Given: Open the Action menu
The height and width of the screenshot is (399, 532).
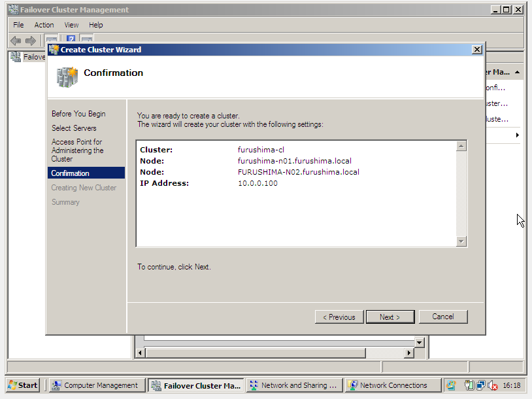Looking at the screenshot, I should point(44,25).
